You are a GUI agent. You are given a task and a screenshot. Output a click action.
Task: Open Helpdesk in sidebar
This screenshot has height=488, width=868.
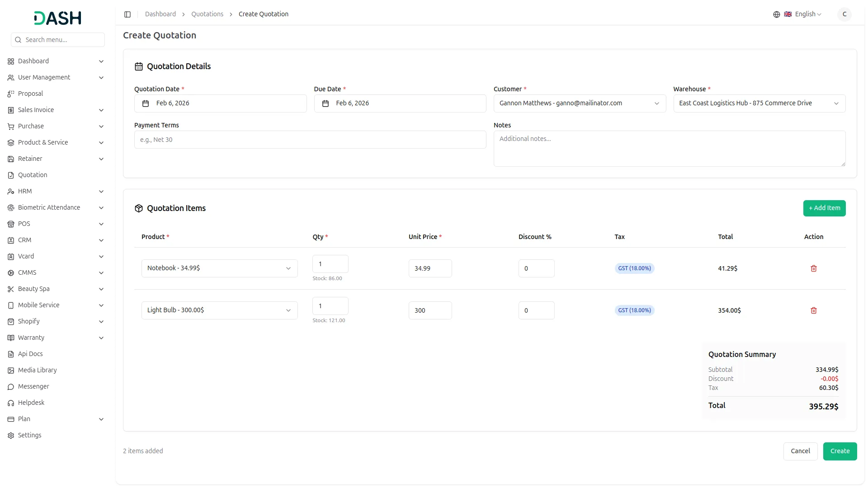(x=31, y=403)
